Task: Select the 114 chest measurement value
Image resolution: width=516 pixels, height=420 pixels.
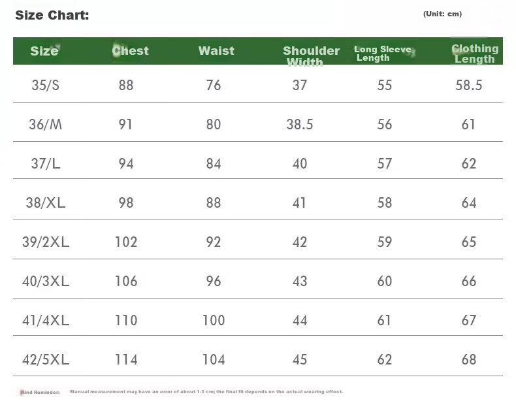Action: click(126, 359)
